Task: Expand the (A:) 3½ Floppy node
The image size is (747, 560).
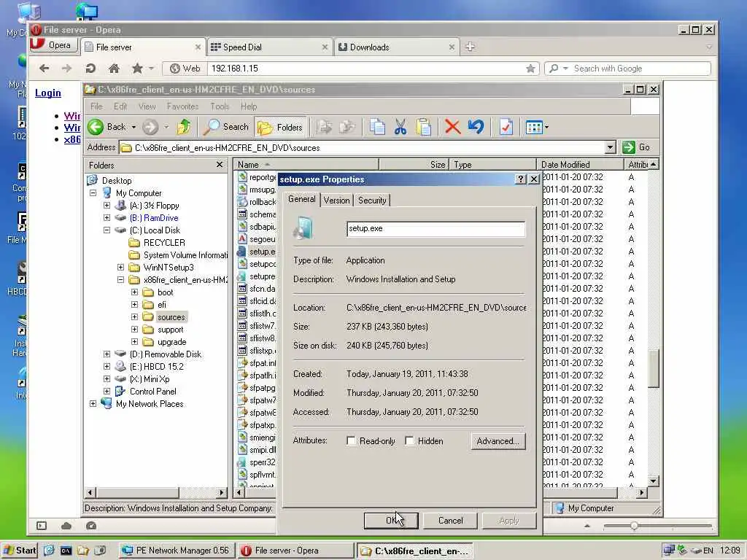Action: pyautogui.click(x=107, y=205)
